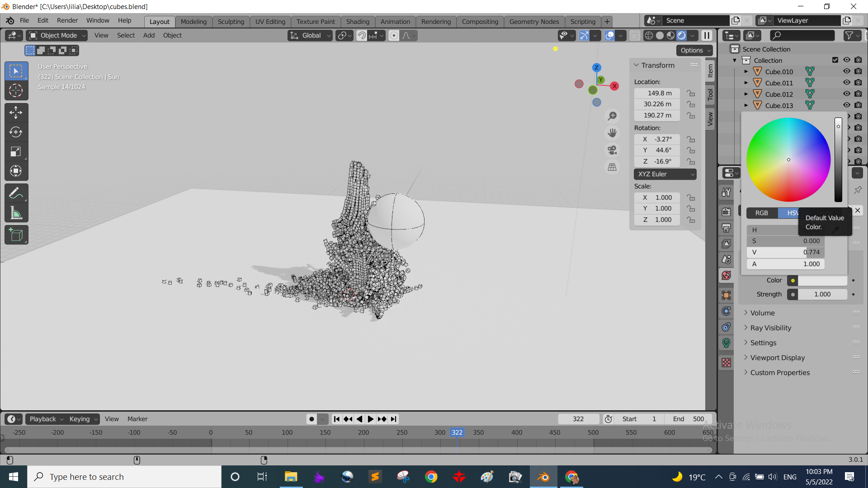
Task: Open the Scene properties tab icon
Action: [x=726, y=259]
